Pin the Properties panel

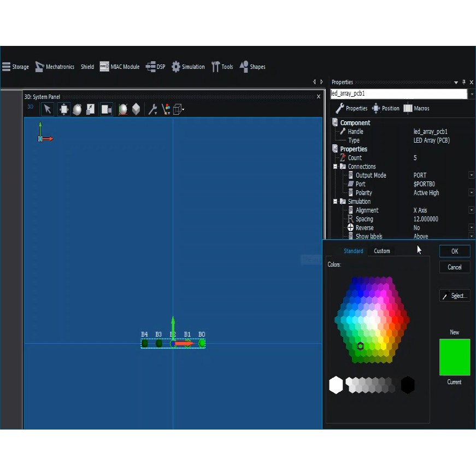(x=464, y=82)
